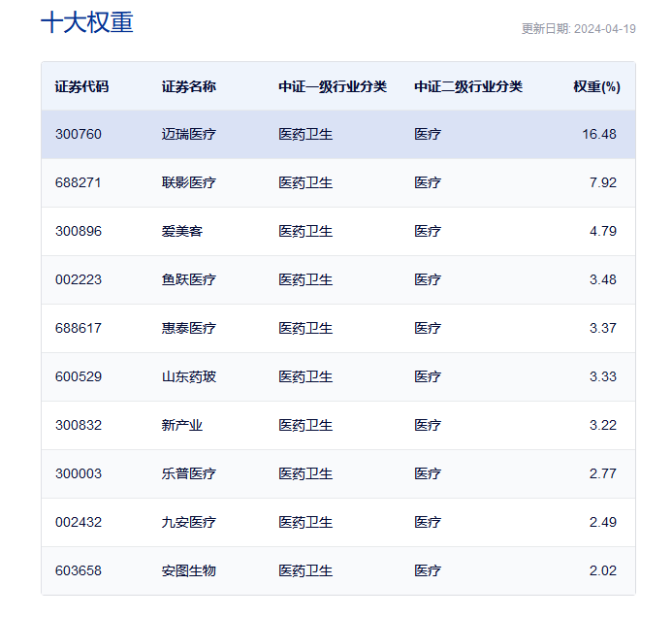This screenshot has height=617, width=672.
Task: Click the 中证一级行业分类 column header
Action: point(333,86)
